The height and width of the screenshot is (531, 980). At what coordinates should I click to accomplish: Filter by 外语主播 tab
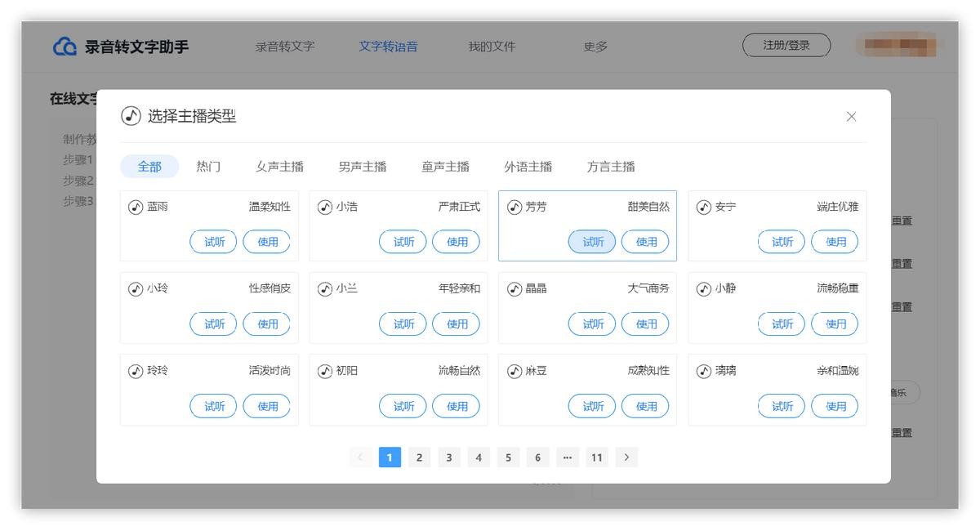point(528,167)
